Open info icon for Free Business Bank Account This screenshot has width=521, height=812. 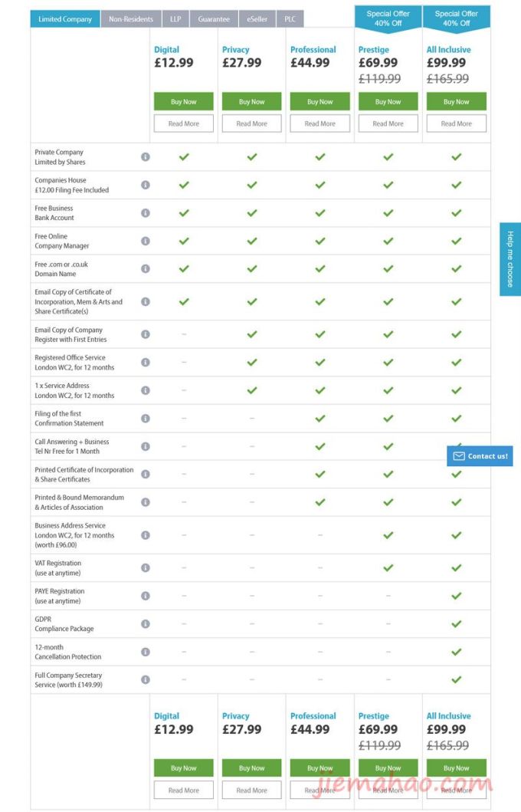coord(146,213)
